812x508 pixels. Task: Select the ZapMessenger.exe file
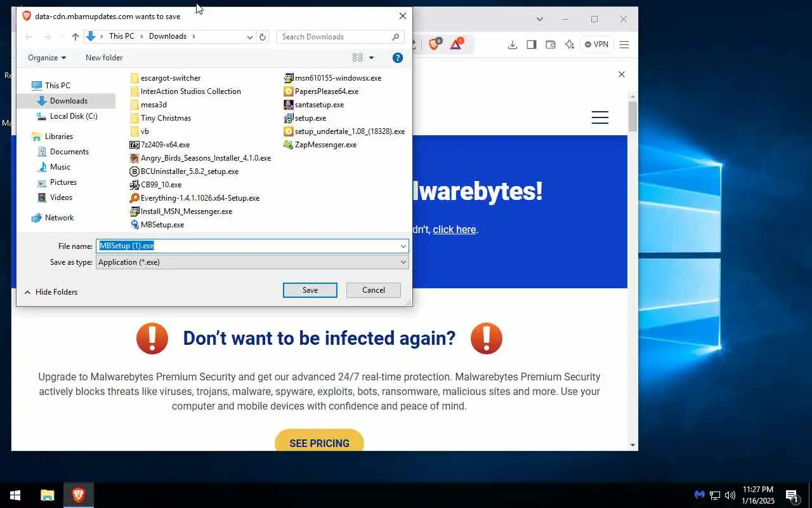point(320,145)
